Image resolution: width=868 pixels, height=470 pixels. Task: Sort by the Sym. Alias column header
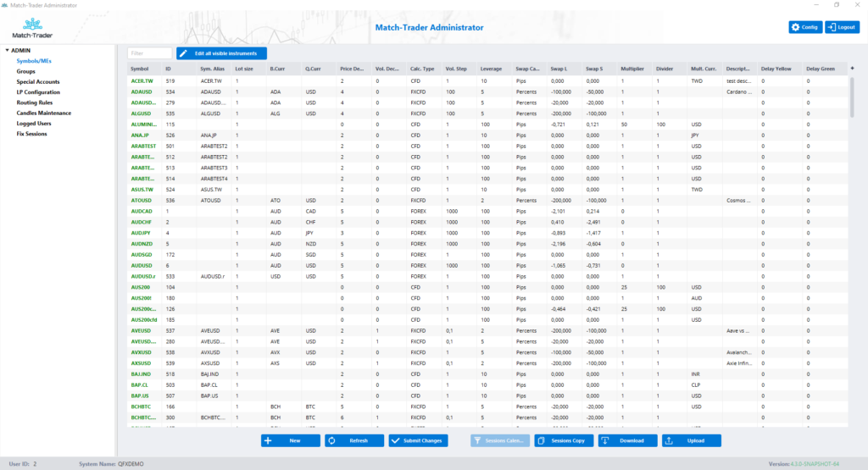click(213, 69)
